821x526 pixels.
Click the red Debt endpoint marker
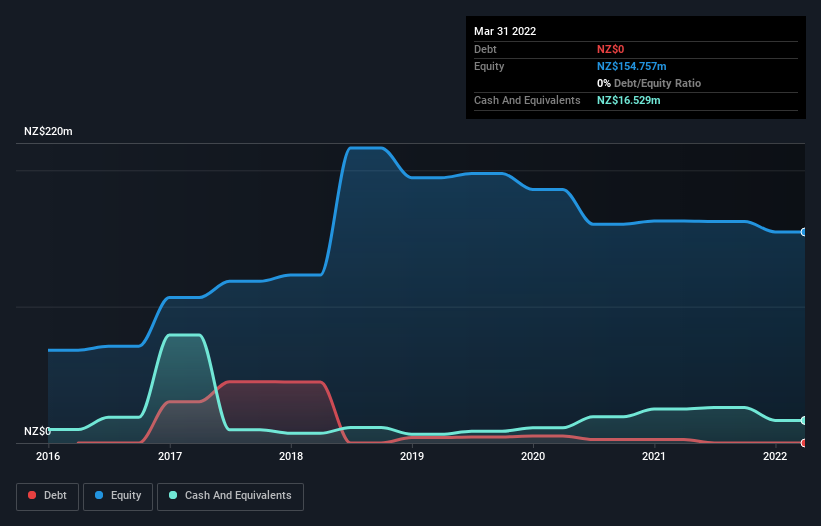pos(804,443)
